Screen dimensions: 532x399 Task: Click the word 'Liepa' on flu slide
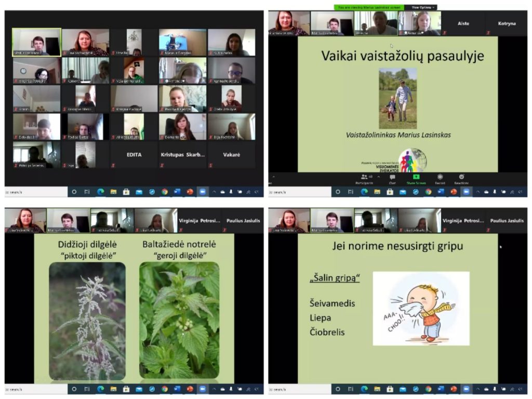point(320,318)
